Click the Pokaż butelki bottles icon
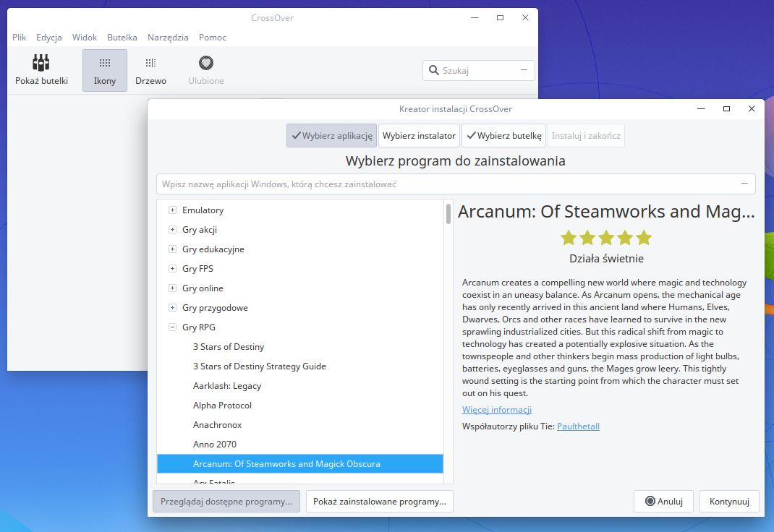Screen dimensions: 774x532 [x=41, y=63]
